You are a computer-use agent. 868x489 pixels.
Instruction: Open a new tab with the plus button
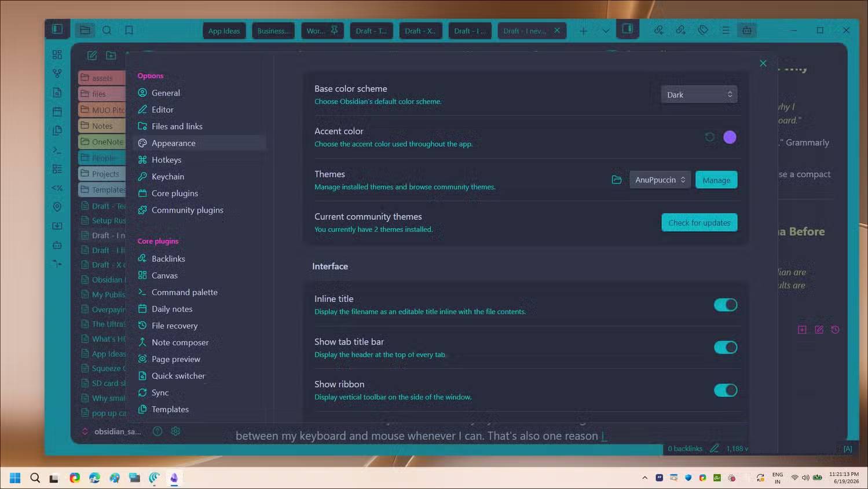tap(583, 31)
